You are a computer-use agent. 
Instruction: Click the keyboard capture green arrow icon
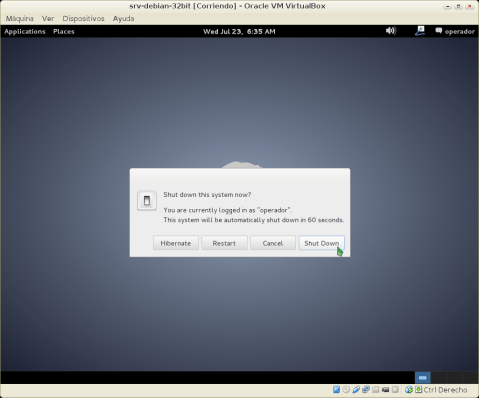tap(418, 389)
